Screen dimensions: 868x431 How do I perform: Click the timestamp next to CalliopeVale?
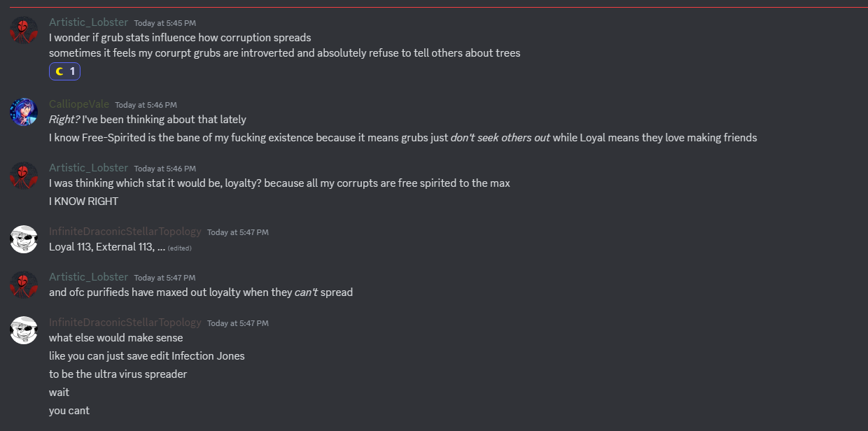tap(146, 105)
